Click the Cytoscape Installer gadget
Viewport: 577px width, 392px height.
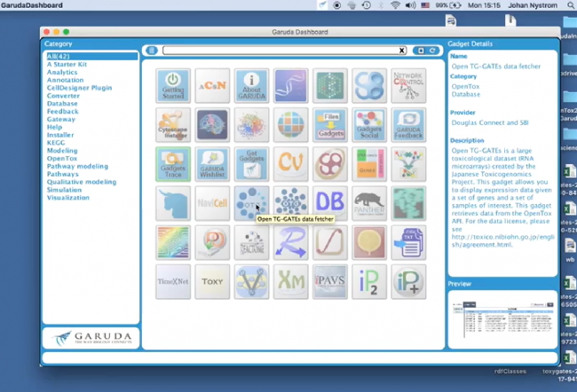click(x=173, y=124)
